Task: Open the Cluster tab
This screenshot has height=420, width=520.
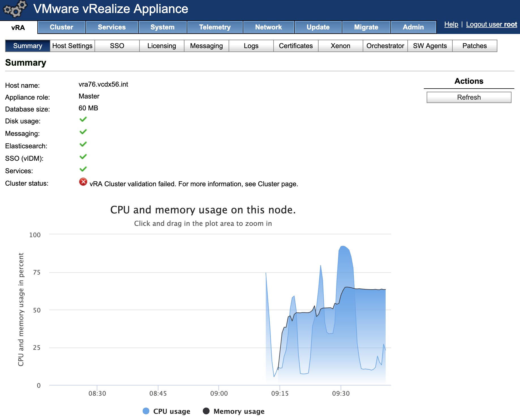Action: coord(61,27)
